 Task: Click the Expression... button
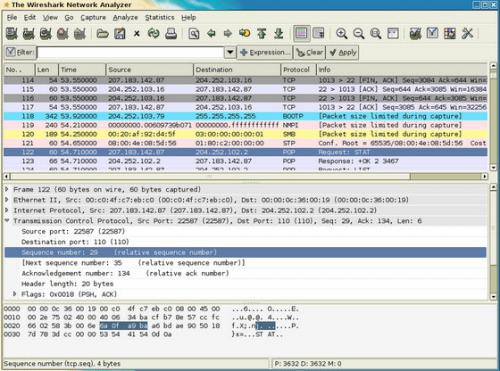coord(264,52)
